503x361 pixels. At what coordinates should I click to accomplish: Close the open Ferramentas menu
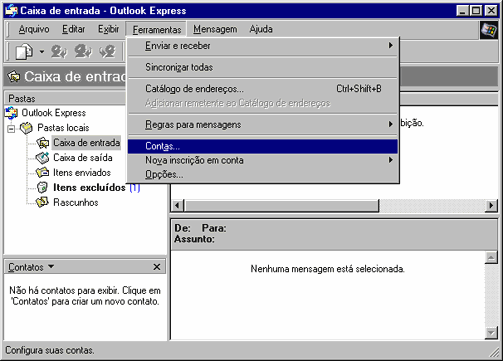pos(156,30)
